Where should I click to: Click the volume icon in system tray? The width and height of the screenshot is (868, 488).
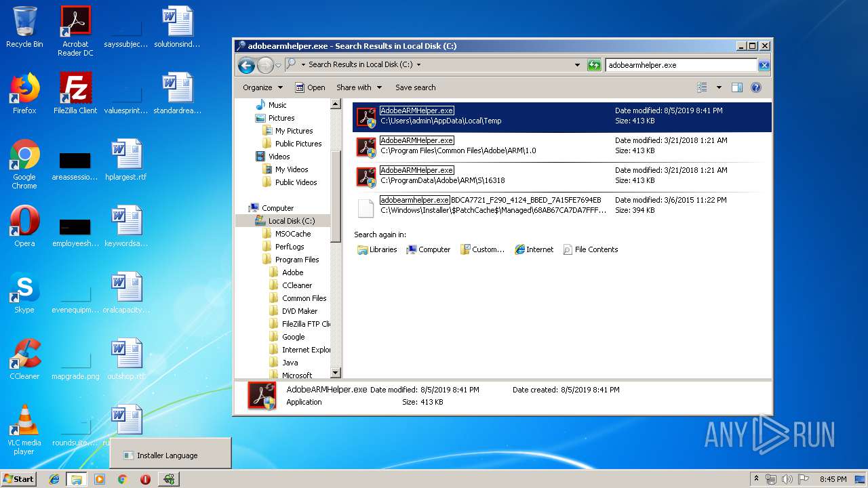pyautogui.click(x=787, y=479)
